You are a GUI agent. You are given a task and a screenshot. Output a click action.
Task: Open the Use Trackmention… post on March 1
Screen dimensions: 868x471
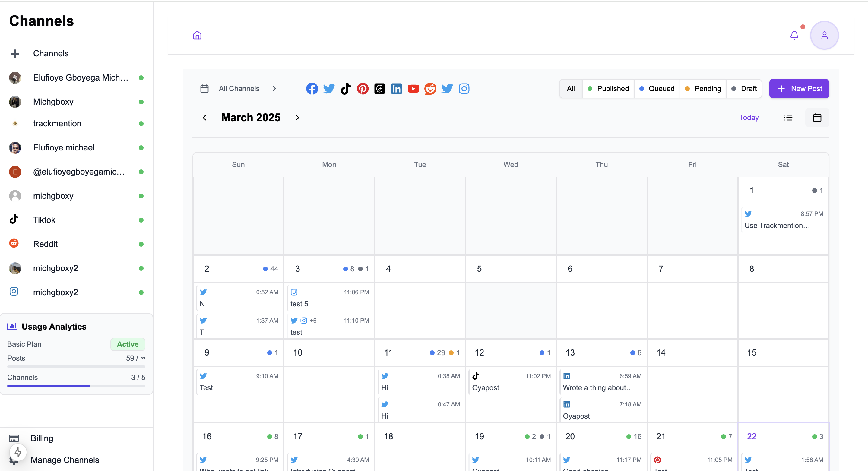(x=784, y=220)
